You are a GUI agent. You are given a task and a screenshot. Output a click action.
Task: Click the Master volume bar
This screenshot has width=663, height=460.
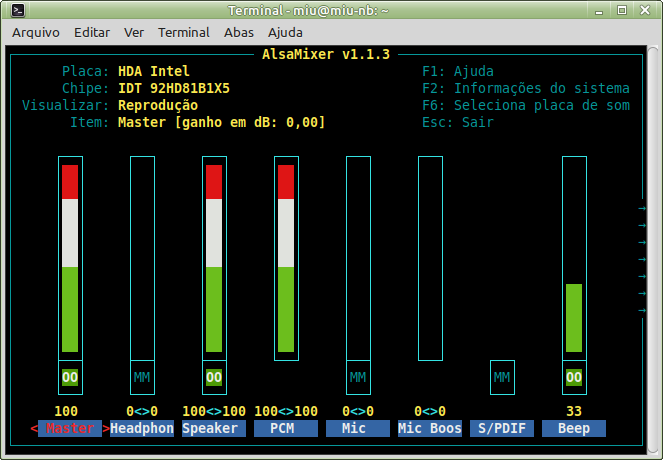pyautogui.click(x=70, y=258)
